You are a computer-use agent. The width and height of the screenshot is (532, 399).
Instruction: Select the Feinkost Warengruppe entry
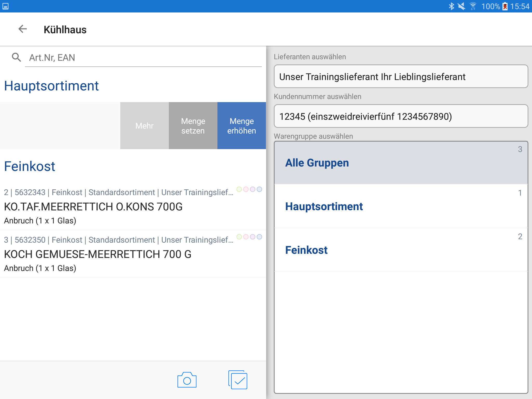click(401, 250)
